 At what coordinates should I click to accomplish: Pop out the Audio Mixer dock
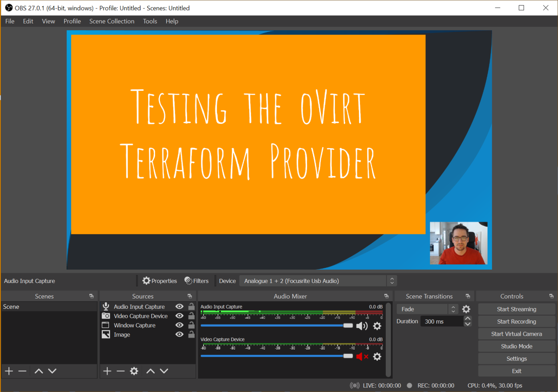pyautogui.click(x=386, y=296)
